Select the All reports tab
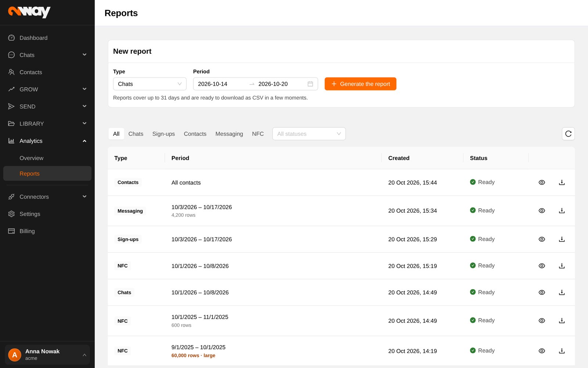588x368 pixels. [x=116, y=134]
